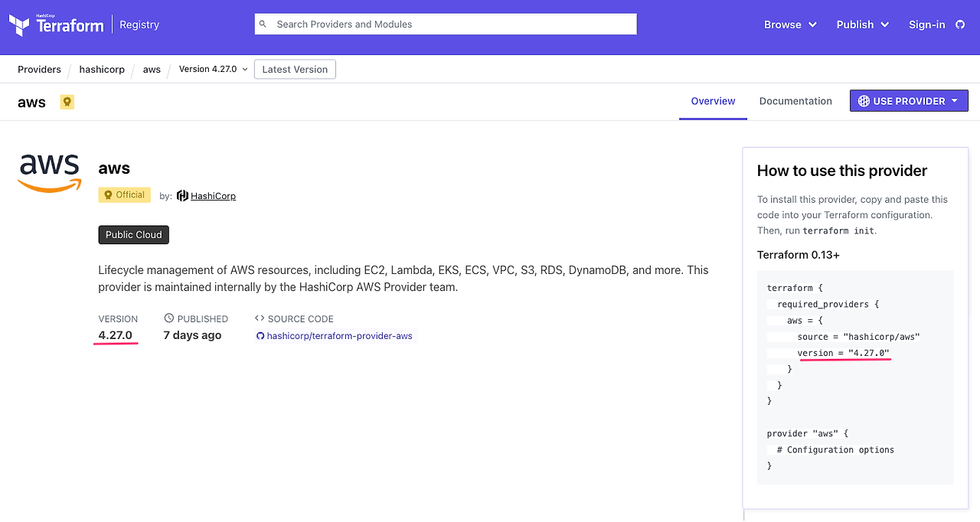Expand the Version 4.27.0 selector
Screen dimensions: 980x522
(214, 69)
